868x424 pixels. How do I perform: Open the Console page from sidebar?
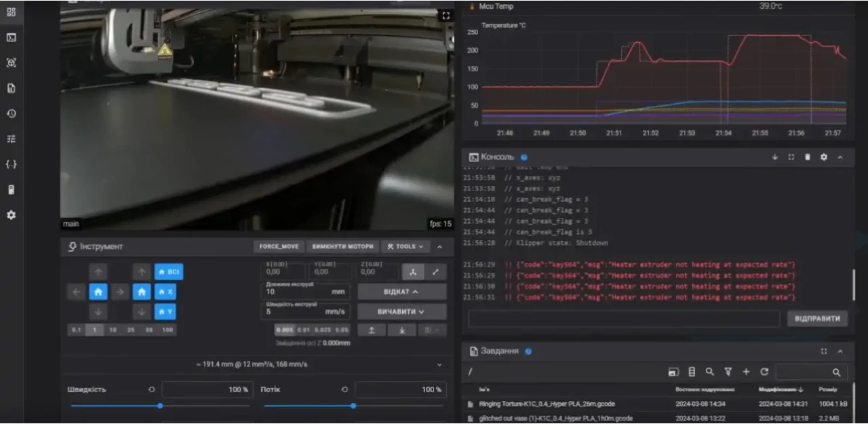point(11,37)
